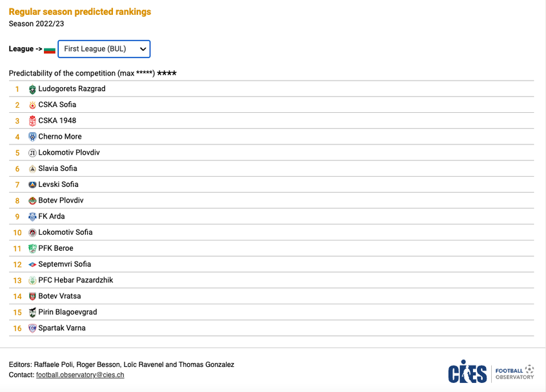
Task: Click the PFC Hebar Pazardzhik team name
Action: 76,280
